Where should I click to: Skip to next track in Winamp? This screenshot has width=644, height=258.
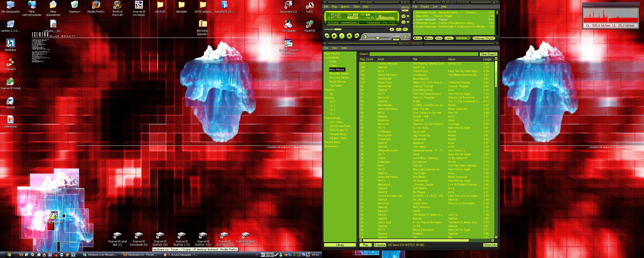click(357, 36)
